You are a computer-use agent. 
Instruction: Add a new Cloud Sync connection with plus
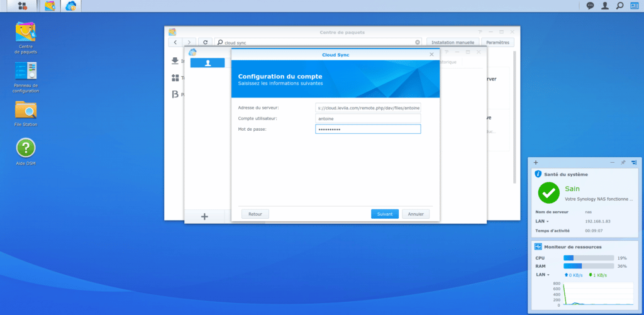tap(204, 216)
